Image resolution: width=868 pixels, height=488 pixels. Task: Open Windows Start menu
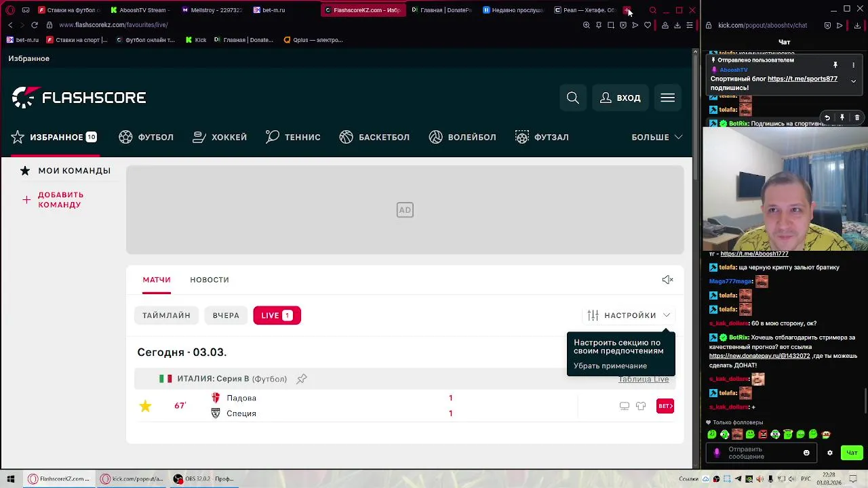point(10,479)
